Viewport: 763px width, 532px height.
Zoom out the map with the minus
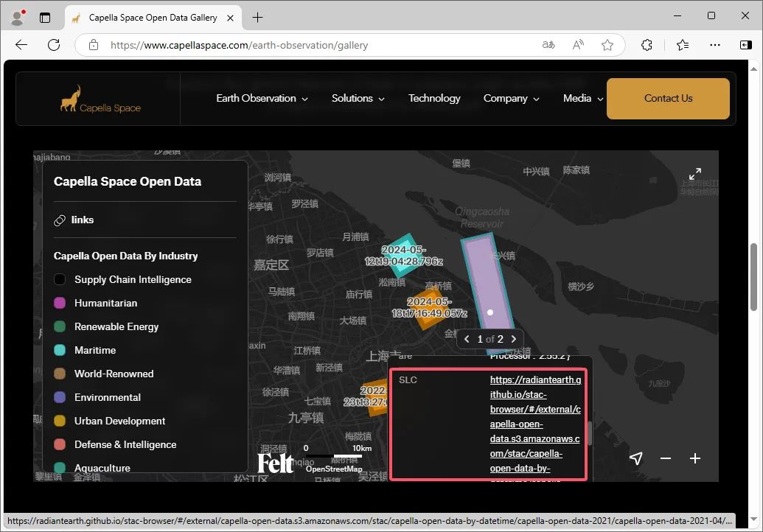click(666, 458)
